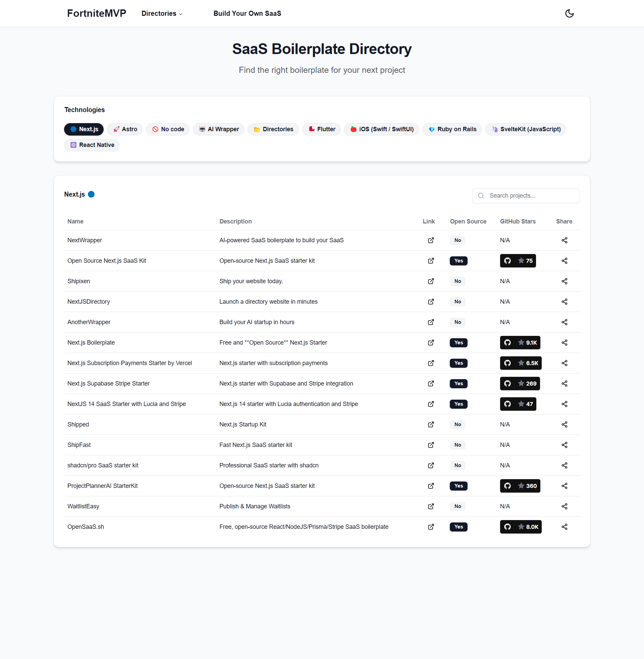Image resolution: width=644 pixels, height=659 pixels.
Task: Select the Astro technology filter
Action: pos(125,129)
